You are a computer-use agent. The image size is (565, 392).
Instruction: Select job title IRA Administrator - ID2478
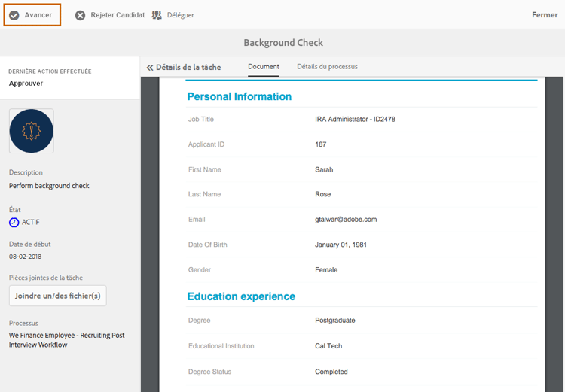pos(355,119)
